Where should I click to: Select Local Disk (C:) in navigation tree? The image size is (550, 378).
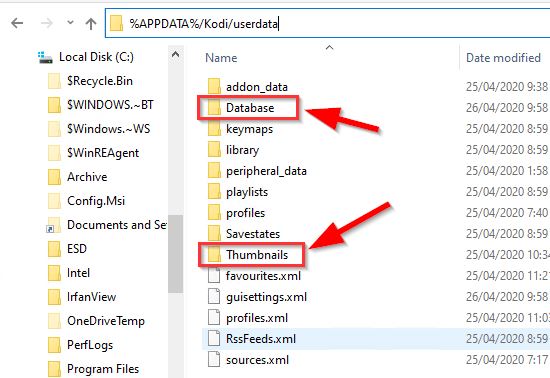(96, 57)
